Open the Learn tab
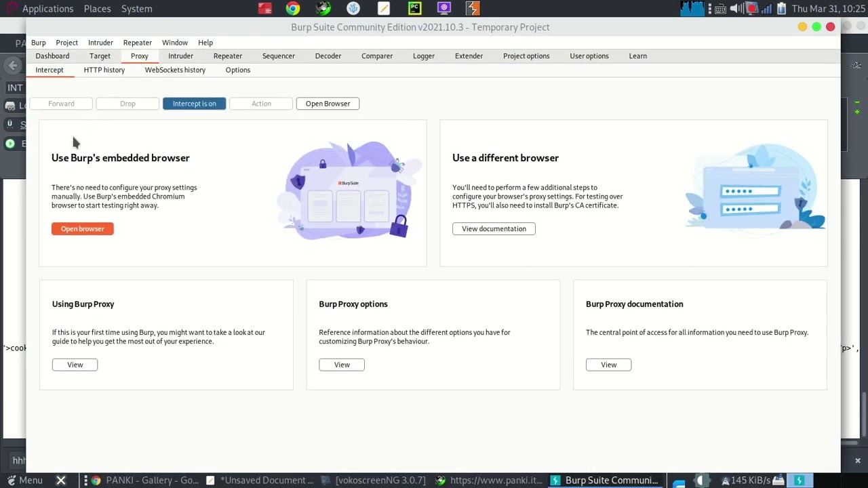 pos(638,56)
